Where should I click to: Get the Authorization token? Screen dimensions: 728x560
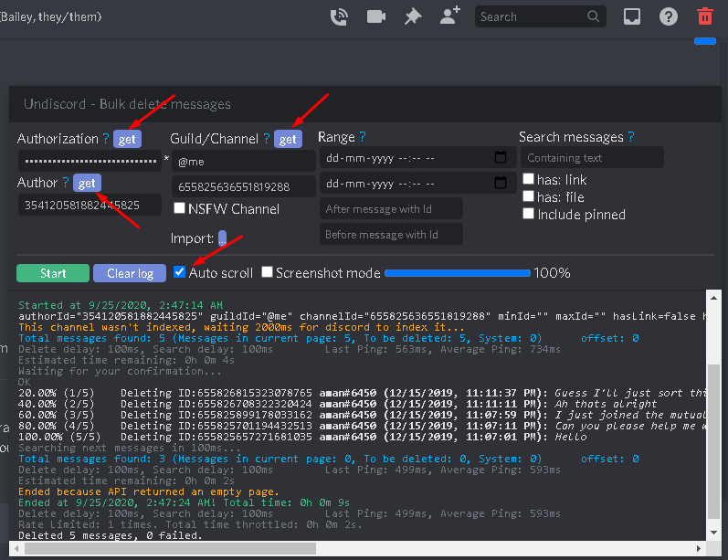pos(127,139)
